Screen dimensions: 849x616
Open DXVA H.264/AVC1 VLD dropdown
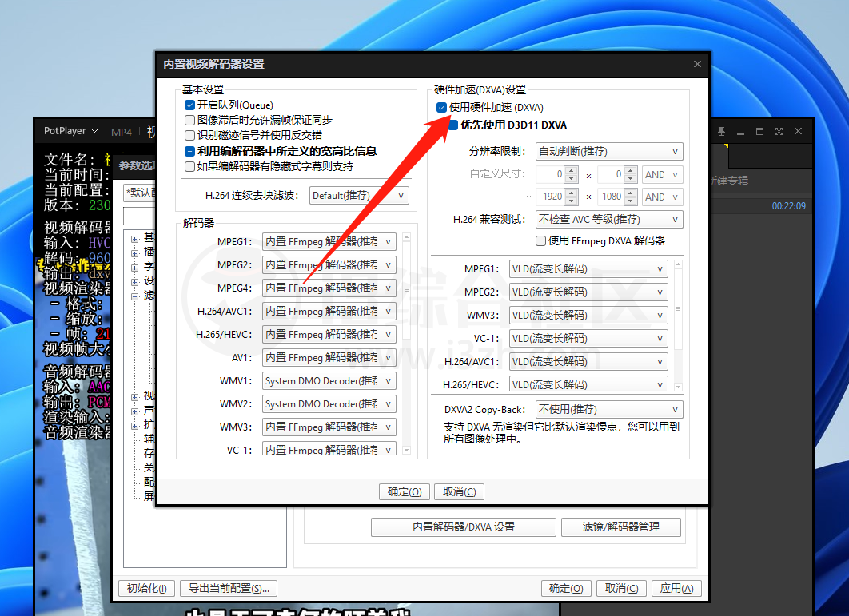click(588, 362)
